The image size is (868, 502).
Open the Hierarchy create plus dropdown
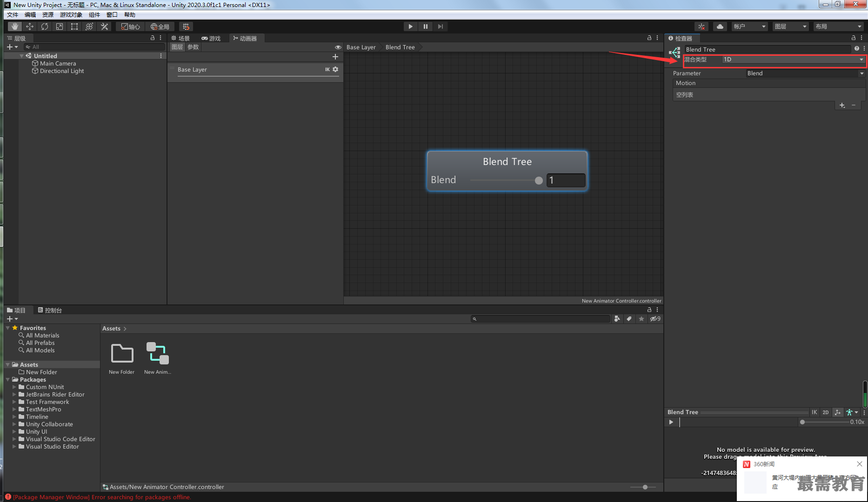(x=13, y=47)
